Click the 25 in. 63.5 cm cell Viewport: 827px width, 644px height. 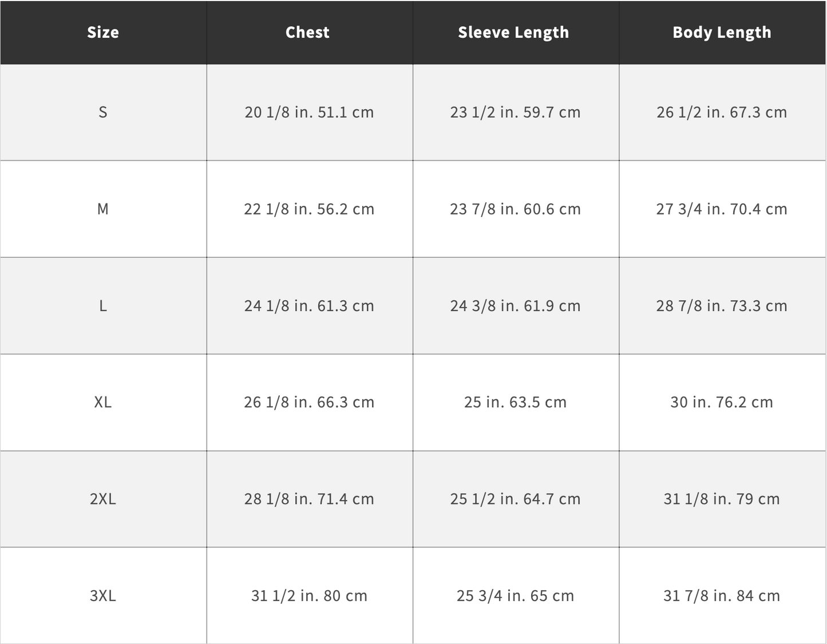pyautogui.click(x=515, y=402)
